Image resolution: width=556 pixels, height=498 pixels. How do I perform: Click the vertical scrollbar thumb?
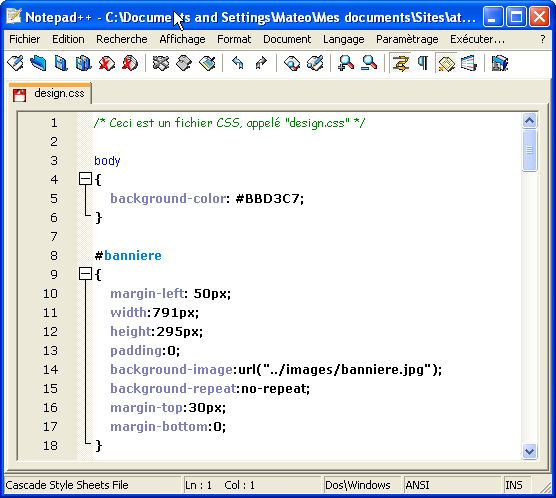[x=529, y=150]
